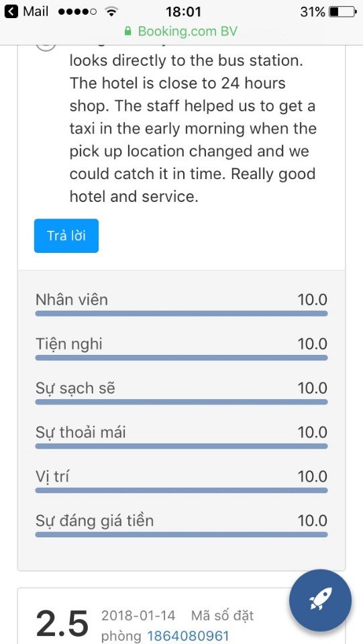Tap the 2.5 review score
This screenshot has width=363, height=644.
click(62, 623)
